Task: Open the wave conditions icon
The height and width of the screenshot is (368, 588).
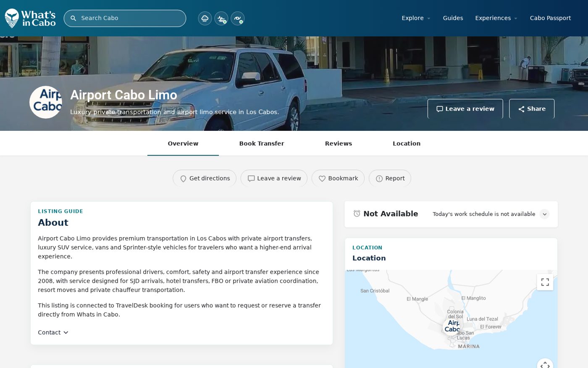Action: pyautogui.click(x=238, y=19)
